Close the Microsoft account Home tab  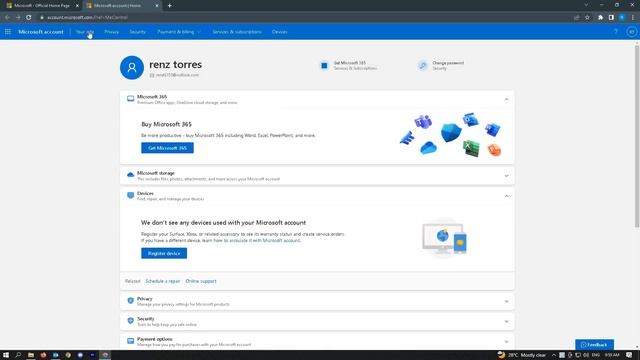[x=157, y=6]
